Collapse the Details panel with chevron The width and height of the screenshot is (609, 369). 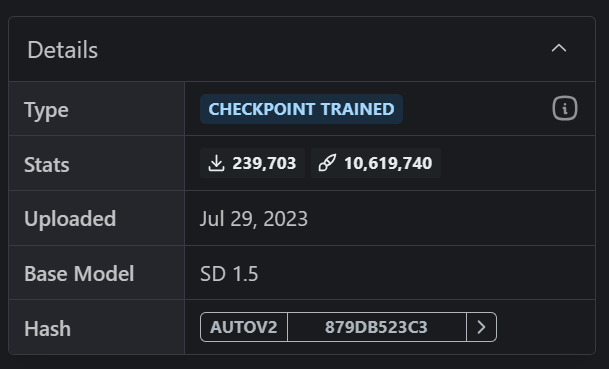tap(559, 49)
